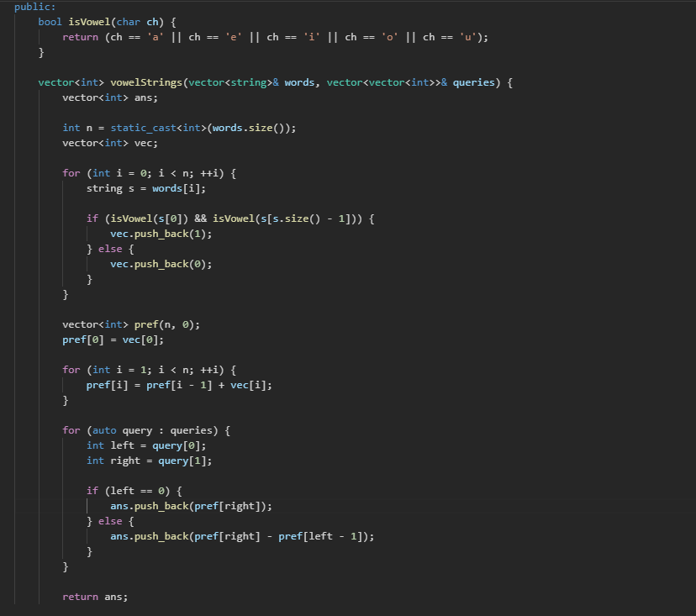Click the 'if (isVowel(s[0]) &&' condition line
The height and width of the screenshot is (616, 696).
pos(230,218)
